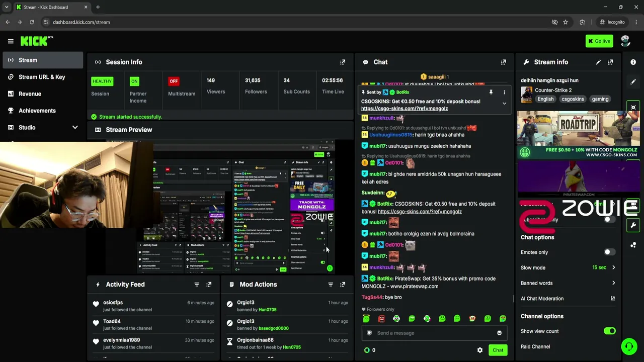Viewport: 644px width, 362px height.
Task: Insert the first green emote with halo
Action: tap(366, 319)
